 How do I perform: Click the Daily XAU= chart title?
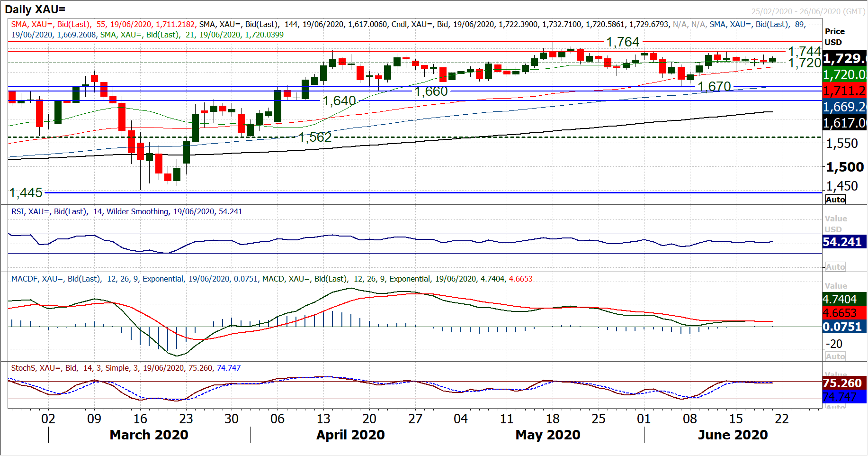tap(35, 9)
